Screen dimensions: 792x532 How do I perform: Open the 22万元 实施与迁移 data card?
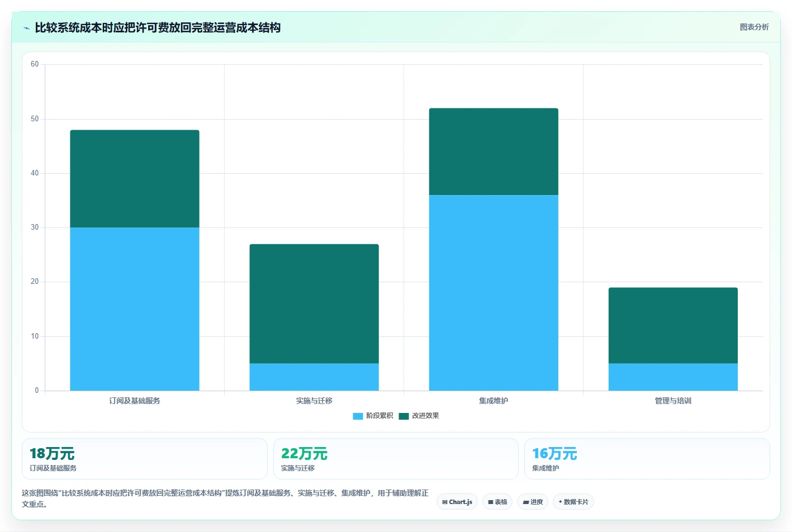[396, 459]
